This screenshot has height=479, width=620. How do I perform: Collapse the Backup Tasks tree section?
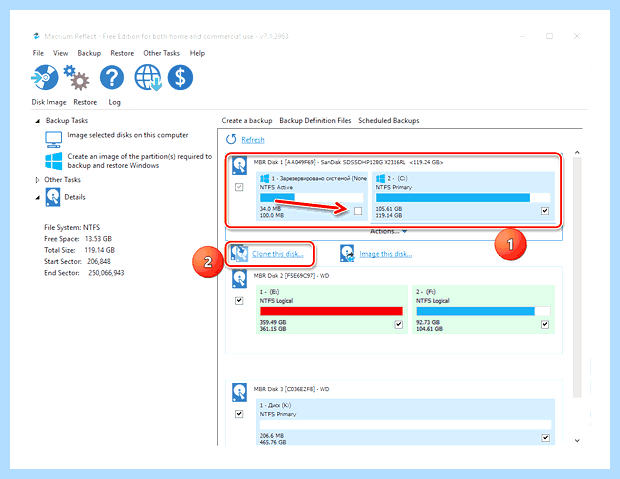pyautogui.click(x=38, y=121)
